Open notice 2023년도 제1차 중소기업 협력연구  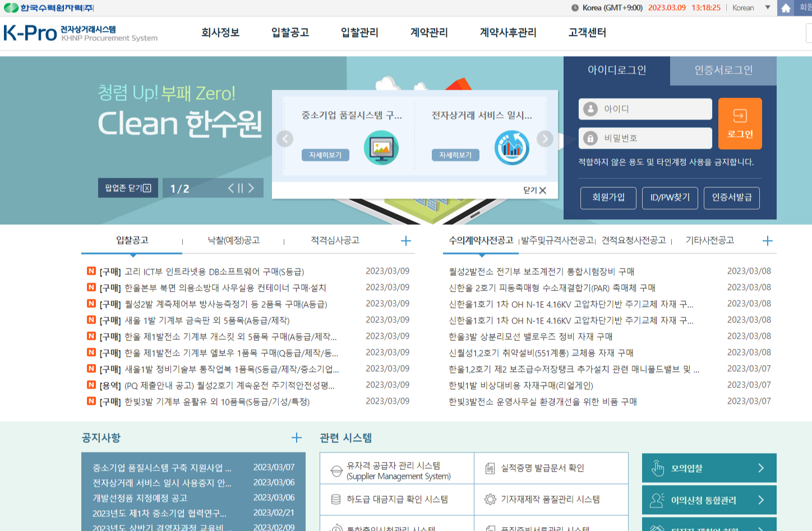click(x=160, y=513)
